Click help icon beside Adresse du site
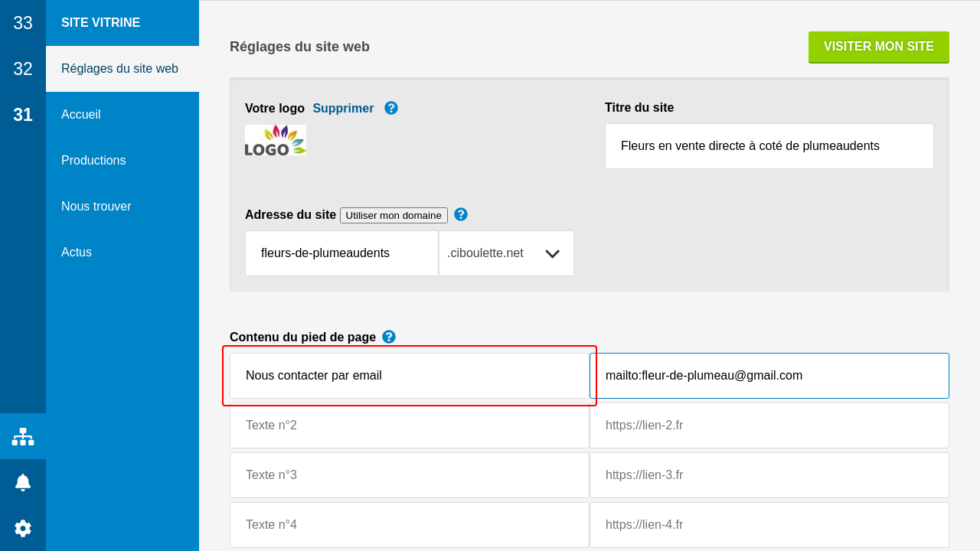This screenshot has height=551, width=980. point(461,214)
